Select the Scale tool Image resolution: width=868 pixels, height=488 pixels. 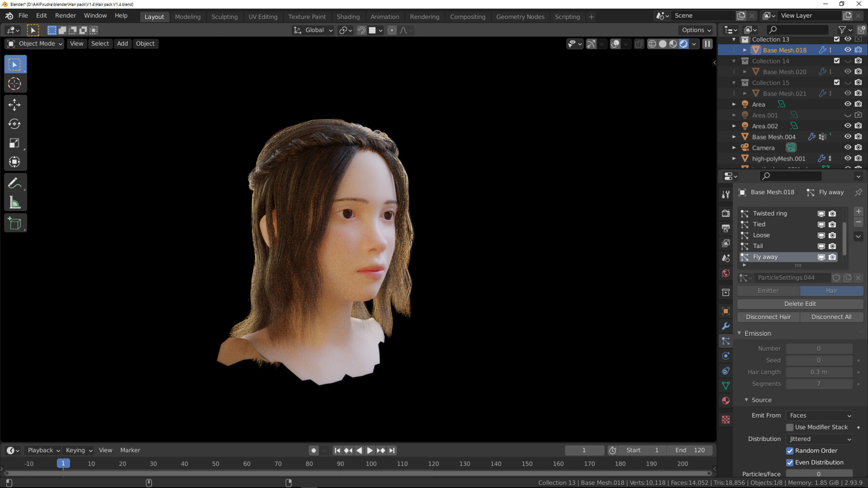click(x=15, y=143)
